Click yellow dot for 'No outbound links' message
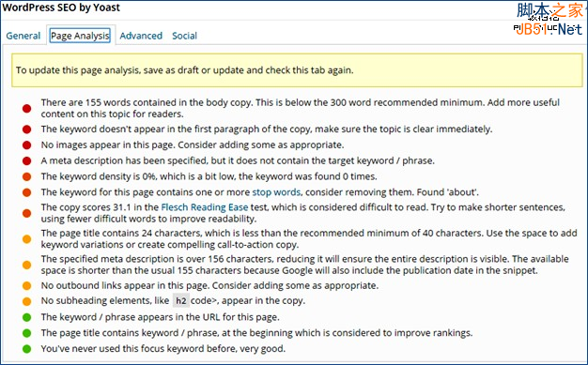This screenshot has width=588, height=365. coord(26,285)
